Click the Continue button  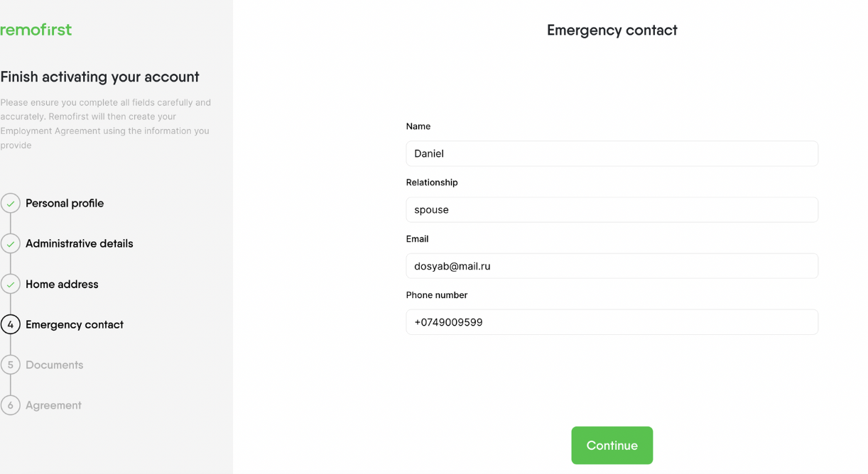(612, 446)
